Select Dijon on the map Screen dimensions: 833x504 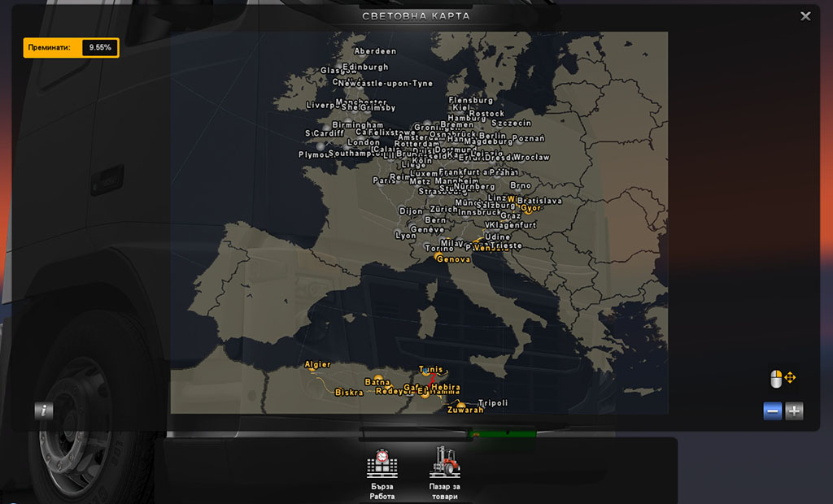(x=411, y=211)
